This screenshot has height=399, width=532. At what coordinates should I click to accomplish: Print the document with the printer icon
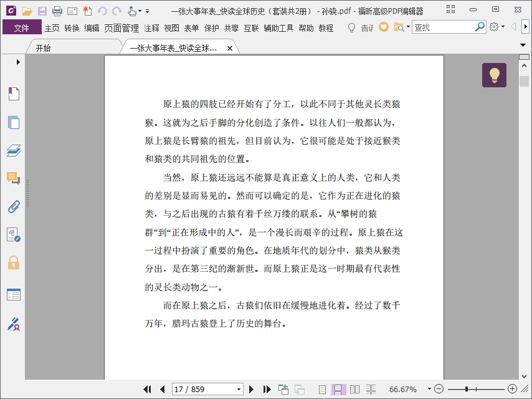(57, 11)
